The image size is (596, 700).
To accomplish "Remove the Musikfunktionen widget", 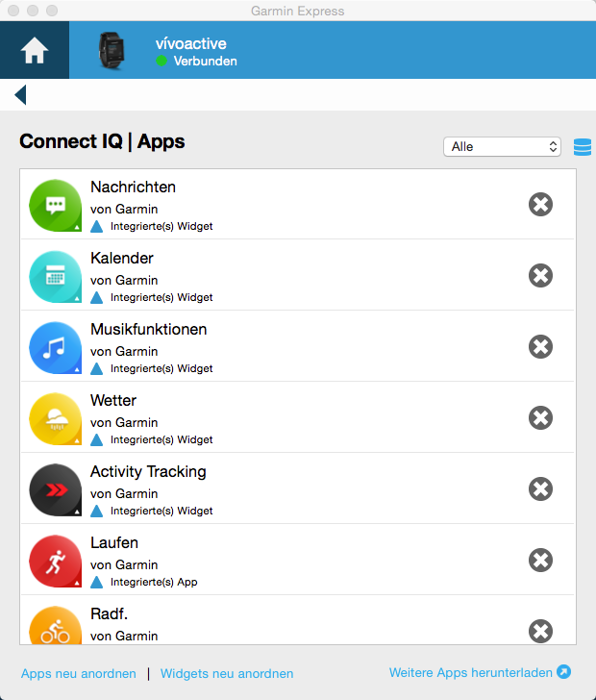I will (540, 346).
